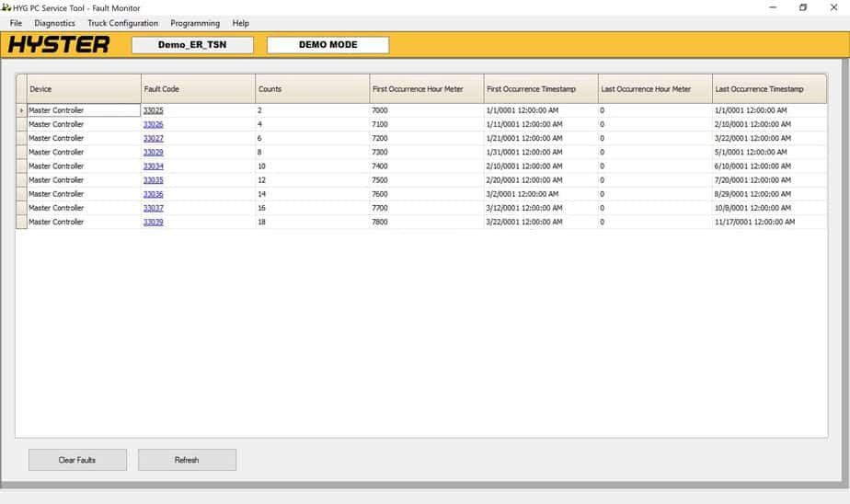Sort by the Device column header
This screenshot has height=504, width=850.
pos(83,89)
